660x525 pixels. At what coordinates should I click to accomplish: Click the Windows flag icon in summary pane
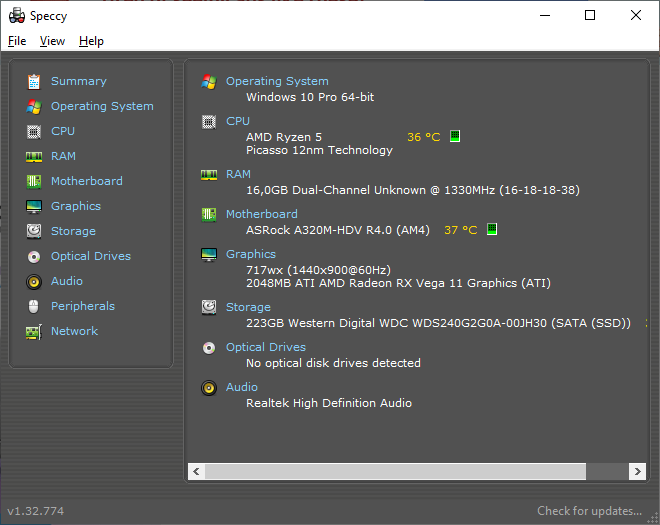[x=209, y=82]
